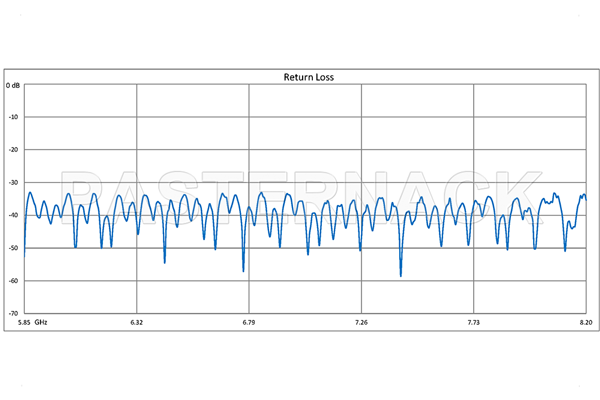Click the 7.26 x-axis label
Image resolution: width=600 pixels, height=400 pixels.
(361, 322)
